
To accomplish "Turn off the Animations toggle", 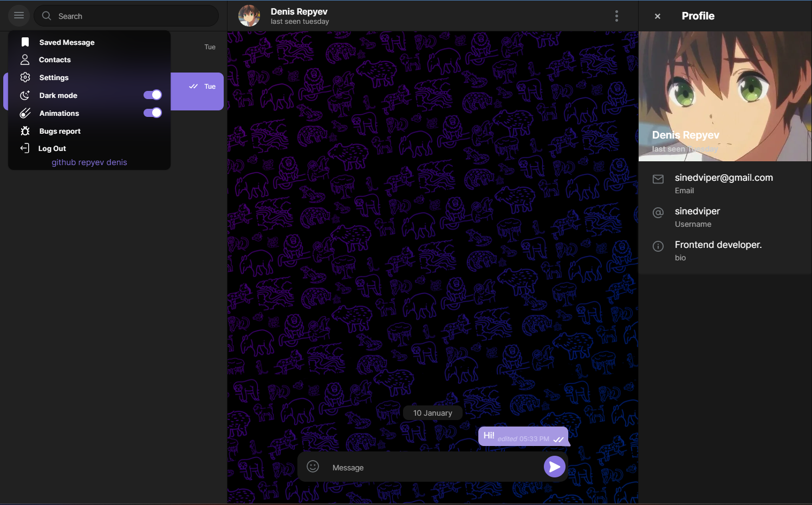I will point(152,113).
